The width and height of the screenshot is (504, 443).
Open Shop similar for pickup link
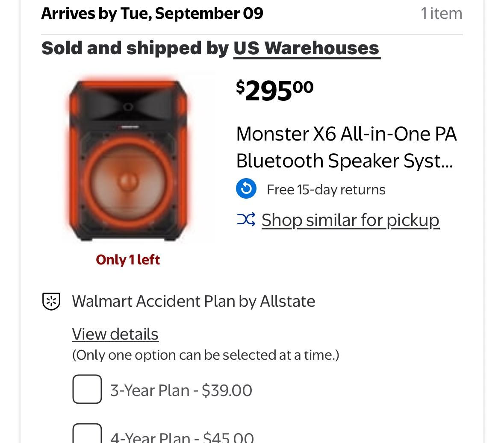coord(350,220)
